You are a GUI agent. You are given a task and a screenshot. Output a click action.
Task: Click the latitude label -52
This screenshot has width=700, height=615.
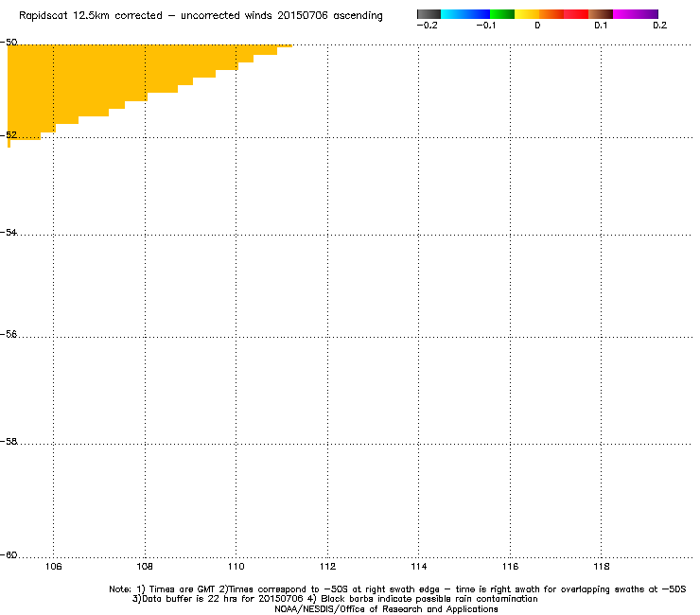[x=9, y=135]
